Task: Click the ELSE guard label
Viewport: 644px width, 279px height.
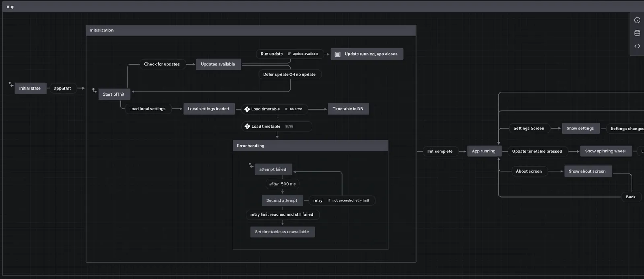Action: (289, 127)
